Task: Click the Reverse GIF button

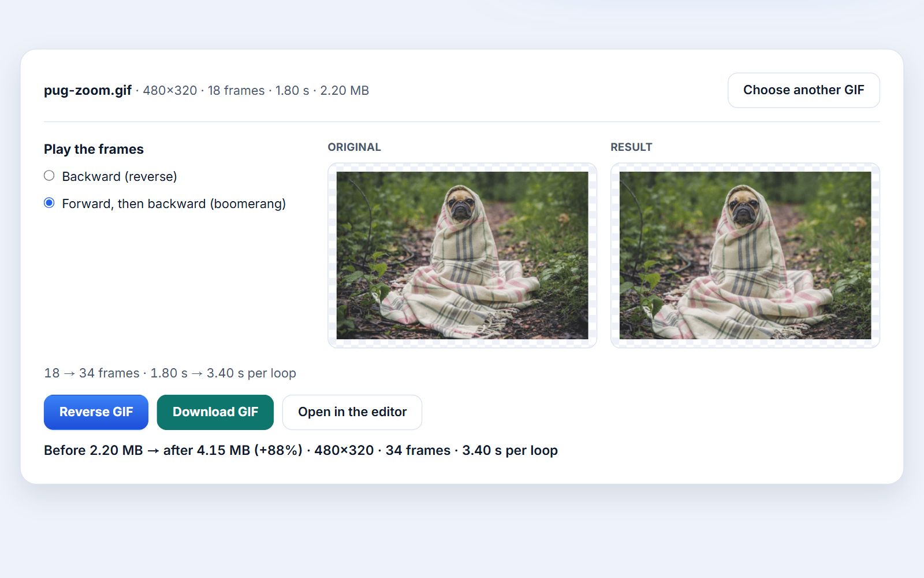Action: click(x=96, y=412)
